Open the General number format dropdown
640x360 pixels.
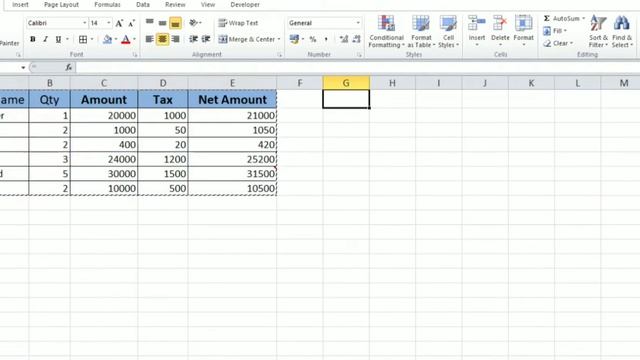point(358,23)
